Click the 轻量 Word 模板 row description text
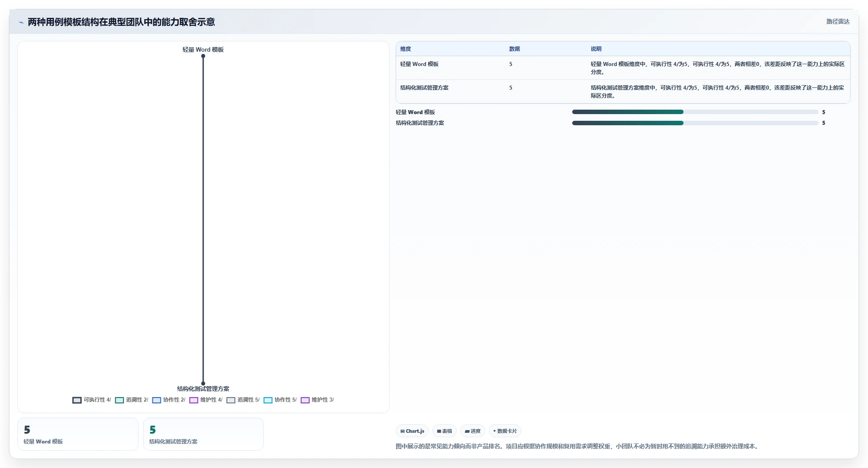This screenshot has height=468, width=868. coord(718,68)
